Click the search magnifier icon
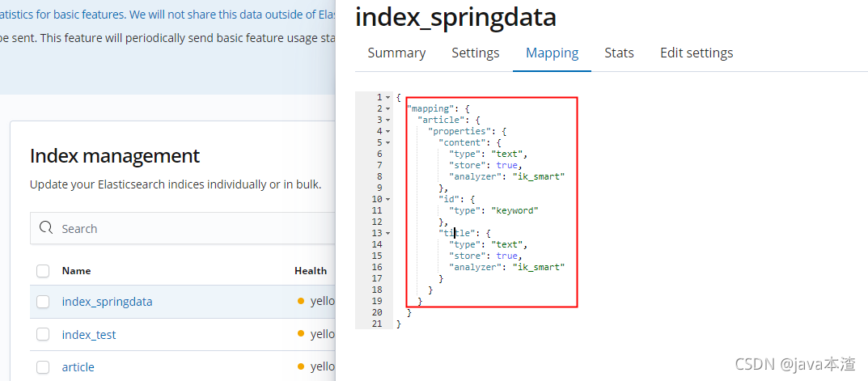Screen dimensions: 868x381 (46, 228)
